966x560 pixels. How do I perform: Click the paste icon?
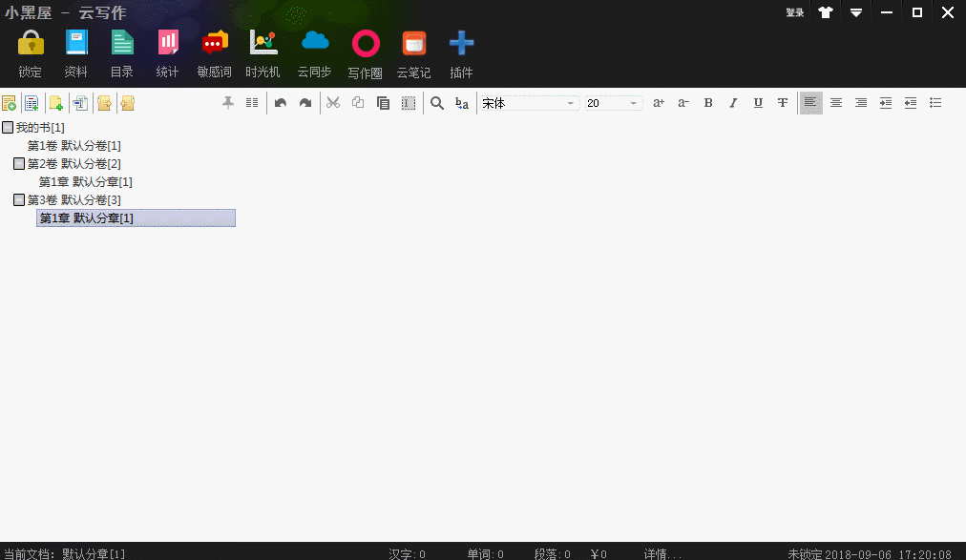tap(383, 103)
